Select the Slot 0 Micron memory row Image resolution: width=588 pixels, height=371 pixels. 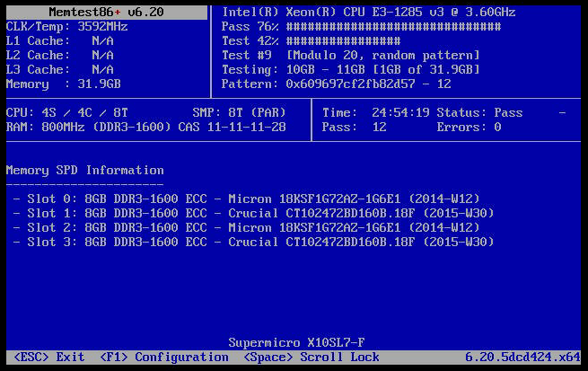point(246,199)
